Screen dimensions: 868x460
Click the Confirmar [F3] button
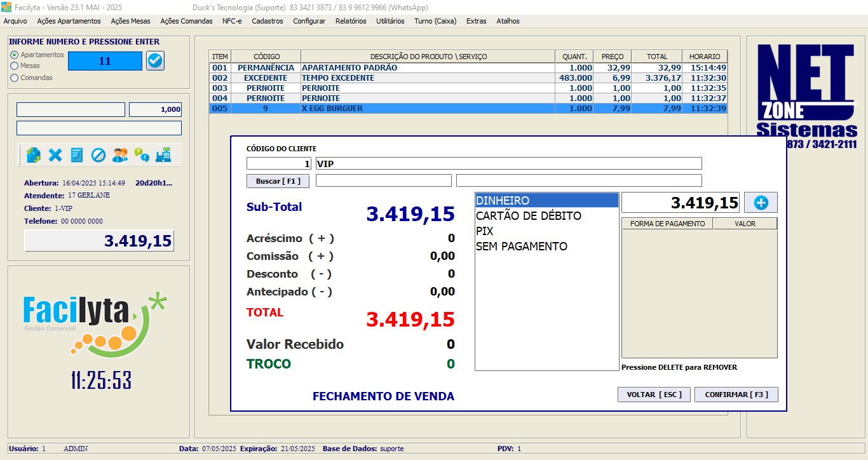(736, 395)
